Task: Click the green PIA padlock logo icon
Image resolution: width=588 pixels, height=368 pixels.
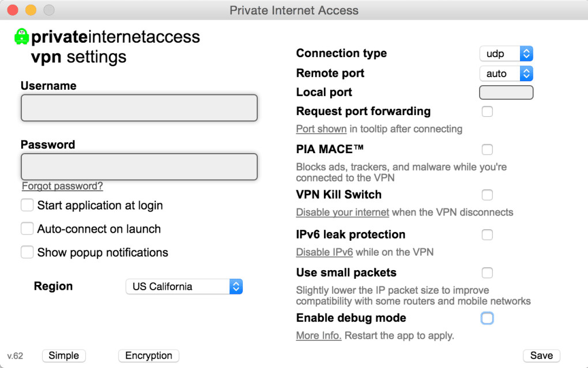Action: tap(21, 37)
